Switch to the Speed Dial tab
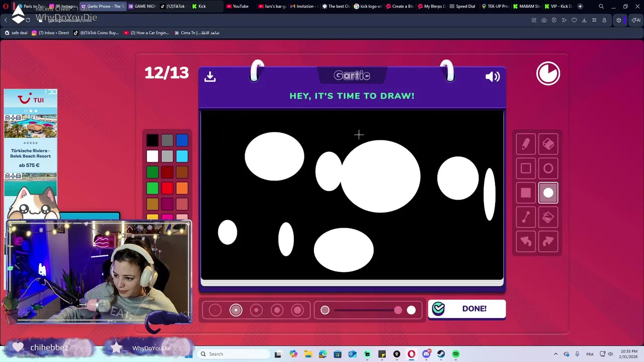 463,6
